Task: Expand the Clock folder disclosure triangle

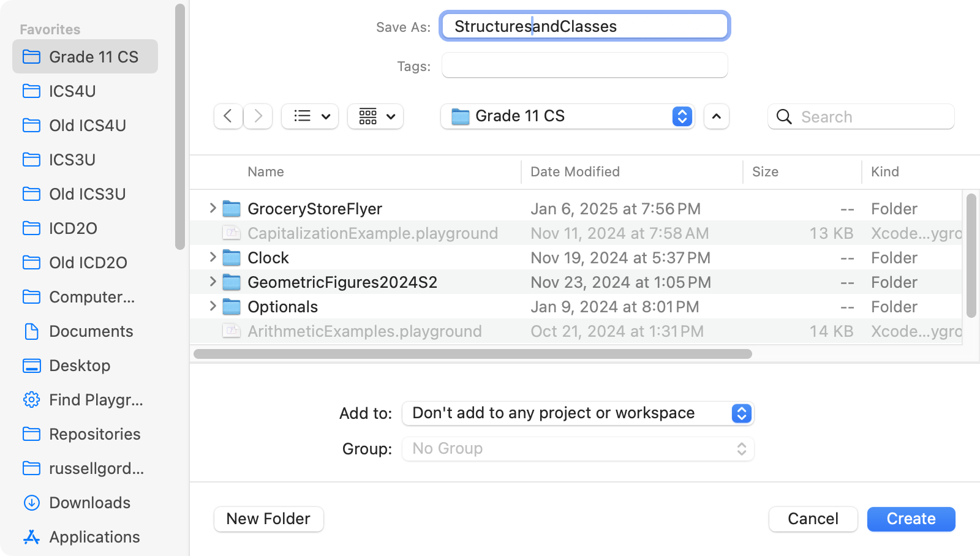Action: [x=213, y=257]
